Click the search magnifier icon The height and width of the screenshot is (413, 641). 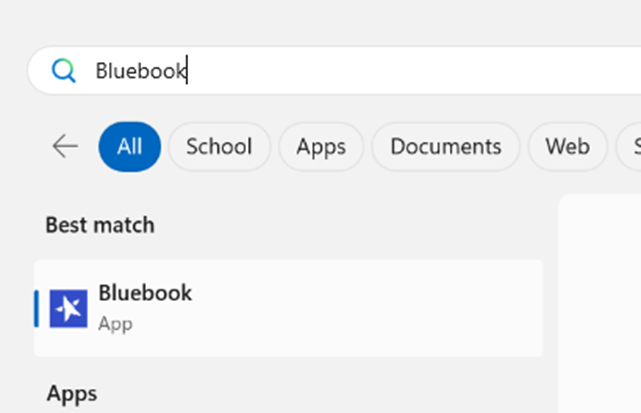pos(63,70)
